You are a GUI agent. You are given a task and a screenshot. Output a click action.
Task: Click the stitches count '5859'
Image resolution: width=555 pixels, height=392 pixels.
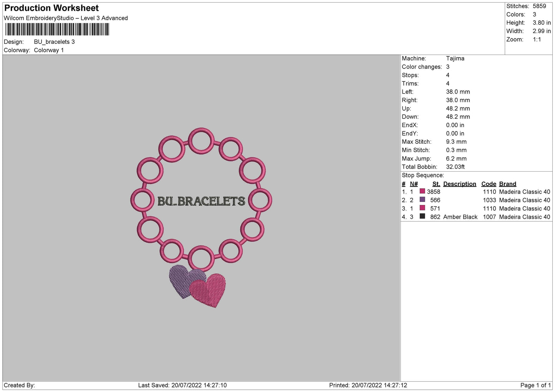coord(539,6)
